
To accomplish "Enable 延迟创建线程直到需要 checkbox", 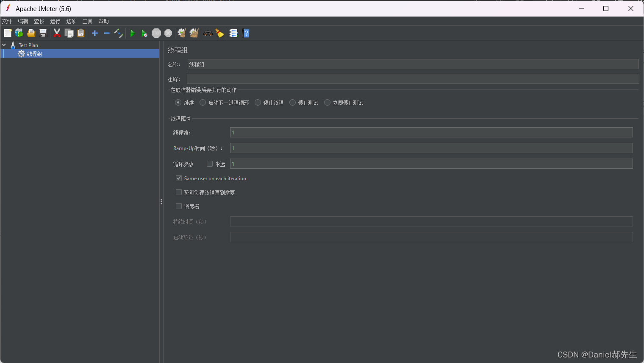I will (x=179, y=192).
